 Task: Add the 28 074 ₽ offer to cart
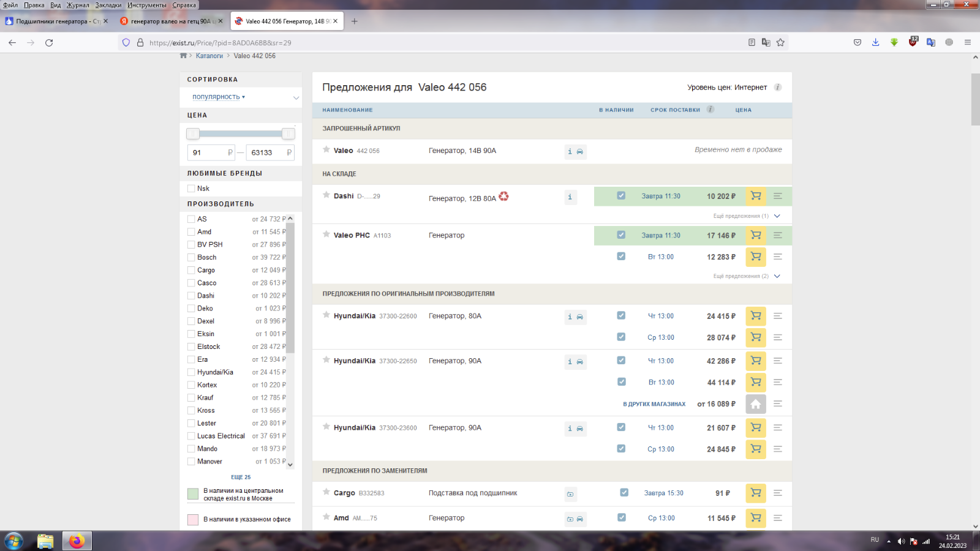[756, 337]
